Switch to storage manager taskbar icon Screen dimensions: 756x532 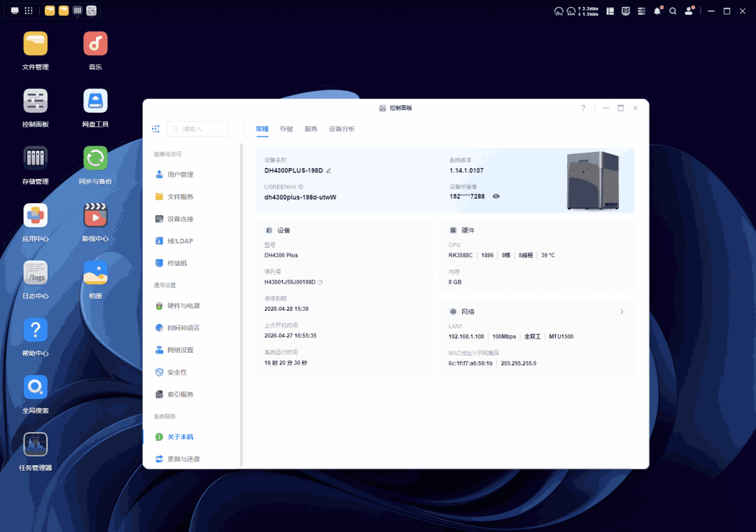coord(78,10)
